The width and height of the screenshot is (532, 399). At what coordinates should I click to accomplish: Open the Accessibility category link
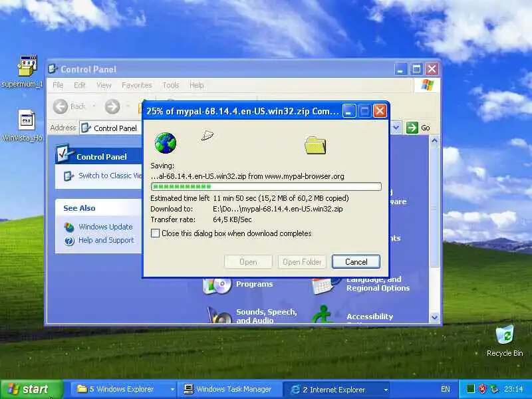[x=370, y=317]
